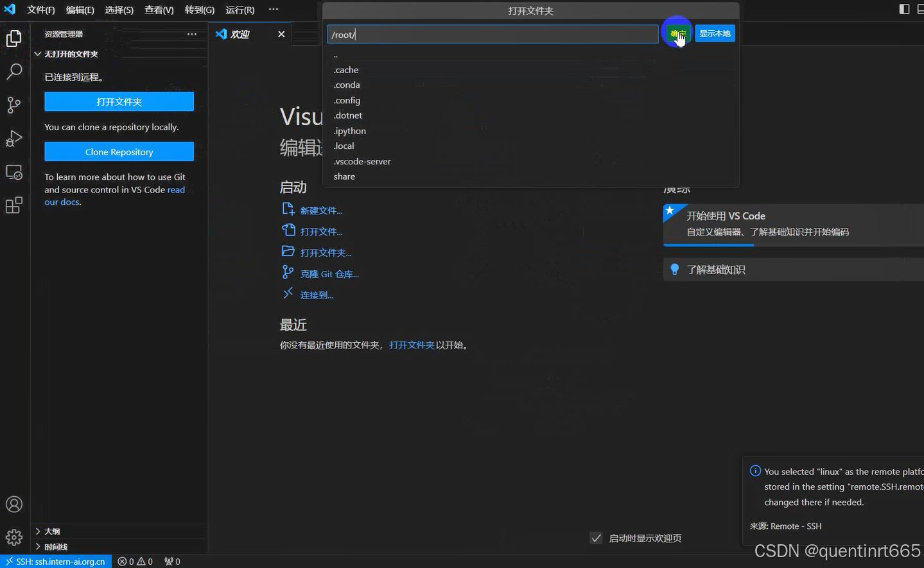Click the Connect to link
The width and height of the screenshot is (924, 568).
[317, 295]
